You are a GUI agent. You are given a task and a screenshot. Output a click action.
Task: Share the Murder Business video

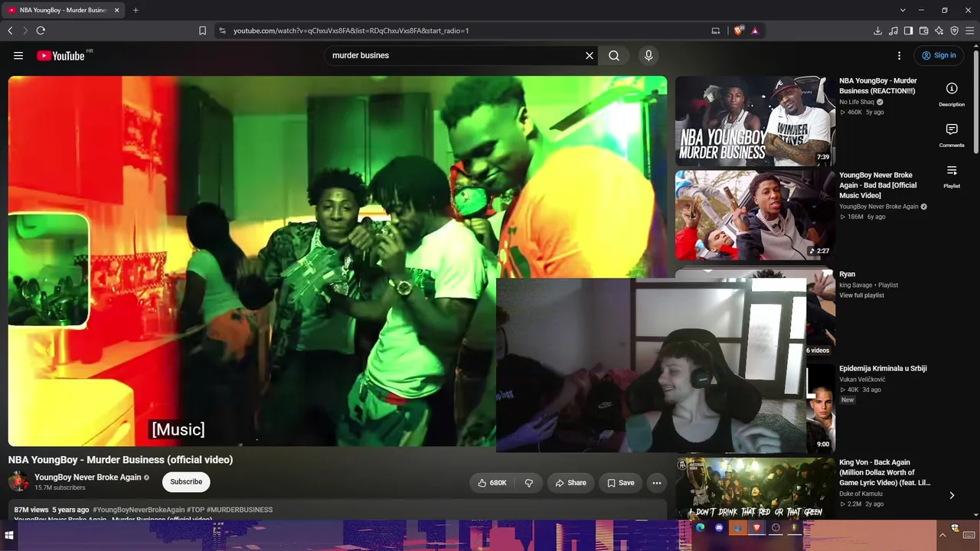[570, 483]
